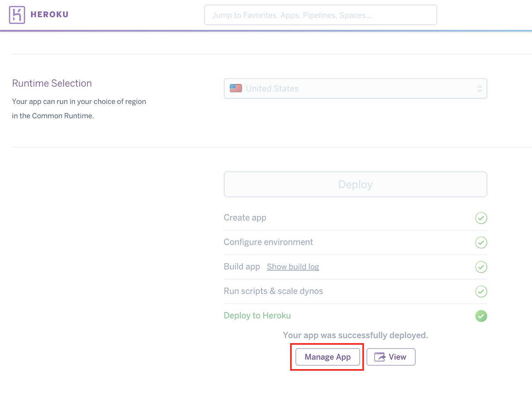This screenshot has width=532, height=405.
Task: Click the checkmark next to Configure environment
Action: (481, 242)
